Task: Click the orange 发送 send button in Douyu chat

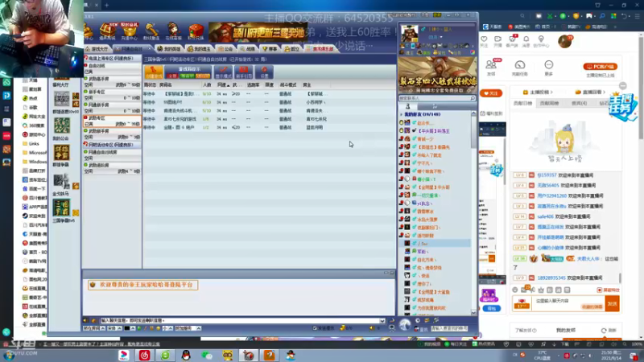Action: pyautogui.click(x=612, y=304)
